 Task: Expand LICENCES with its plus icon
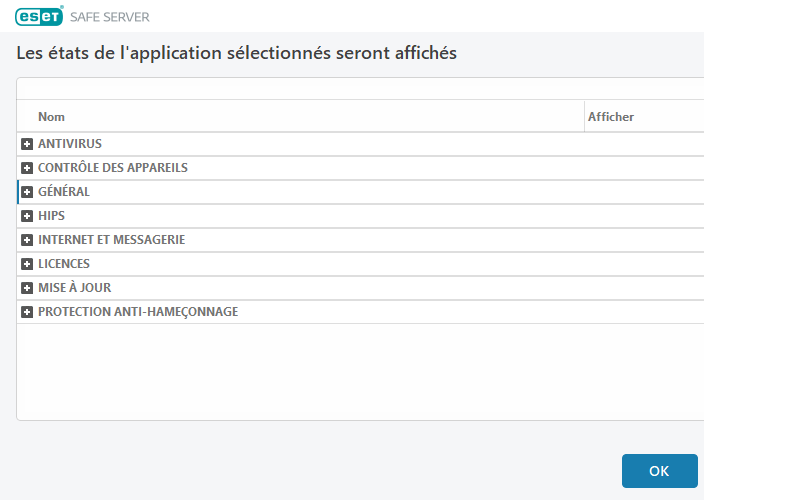pos(27,264)
